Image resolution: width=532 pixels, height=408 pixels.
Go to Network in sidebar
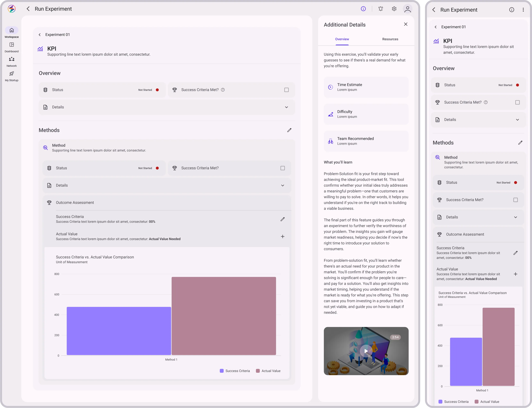pyautogui.click(x=11, y=59)
